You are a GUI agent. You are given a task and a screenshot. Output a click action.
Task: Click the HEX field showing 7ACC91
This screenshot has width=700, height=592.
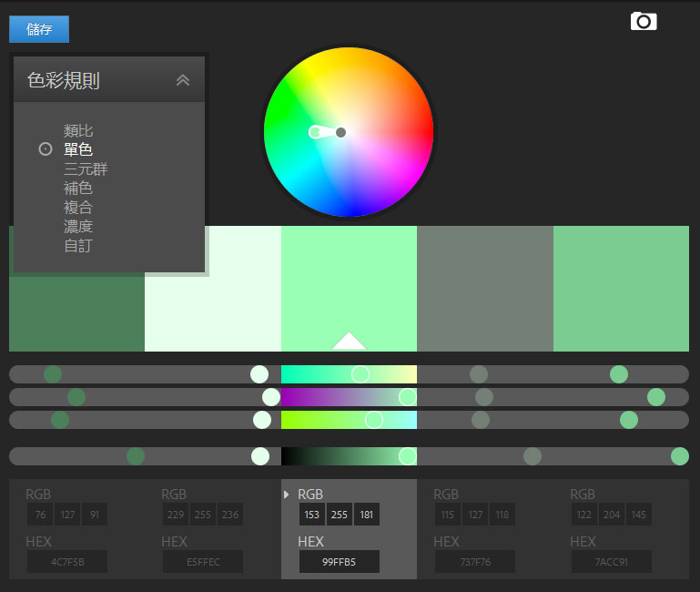click(x=612, y=562)
